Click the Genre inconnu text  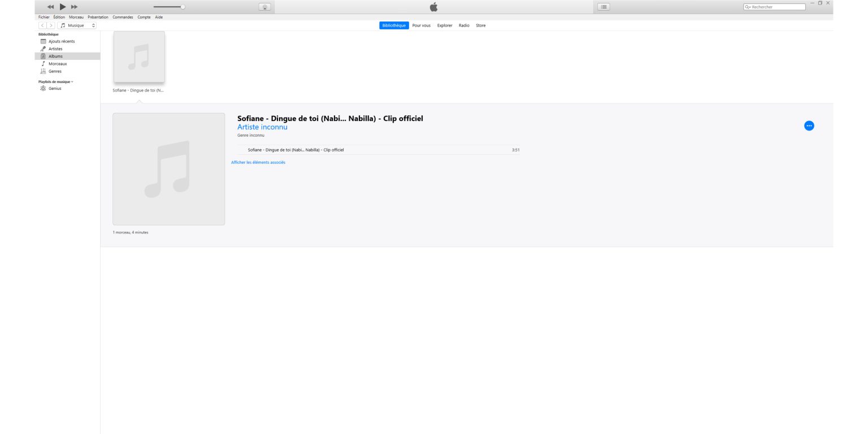pos(250,136)
